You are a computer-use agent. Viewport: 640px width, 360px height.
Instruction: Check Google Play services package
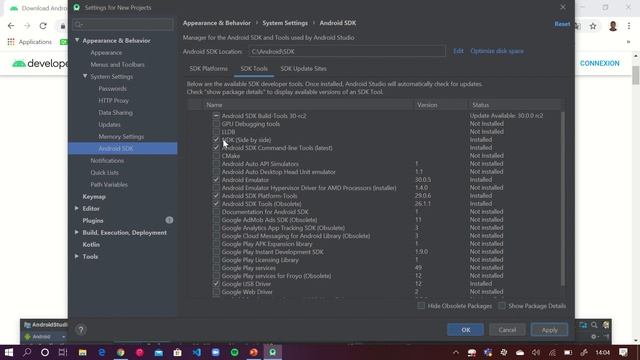click(x=216, y=268)
